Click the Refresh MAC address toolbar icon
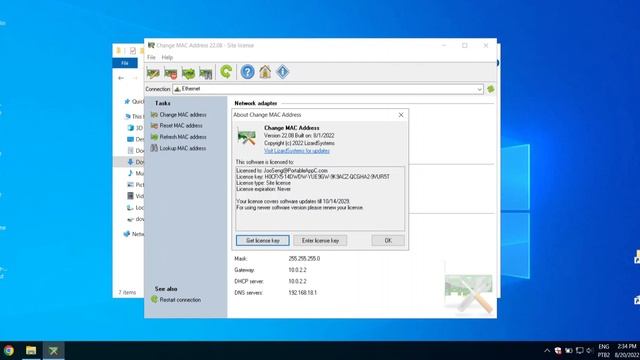640x360 pixels. click(x=188, y=73)
